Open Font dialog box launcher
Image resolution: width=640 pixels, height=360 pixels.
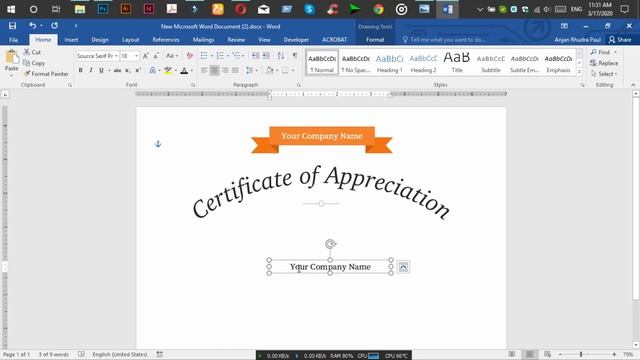tap(193, 85)
